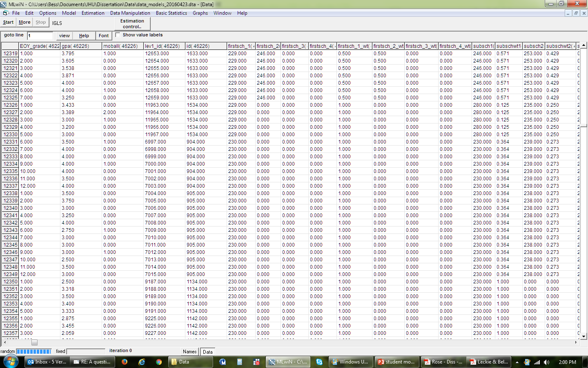Click the volume speaker tray icon
The width and height of the screenshot is (588, 368).
546,362
